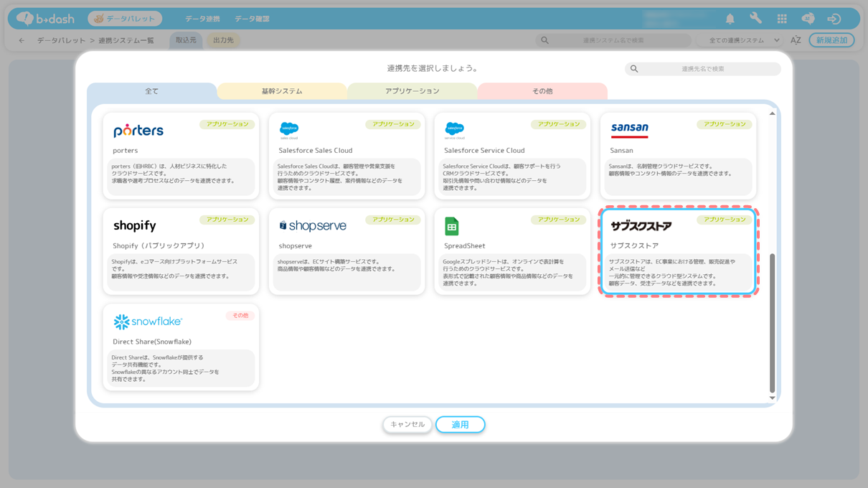Click the アプリケーション tag on porters card
This screenshot has width=868, height=488.
(227, 124)
